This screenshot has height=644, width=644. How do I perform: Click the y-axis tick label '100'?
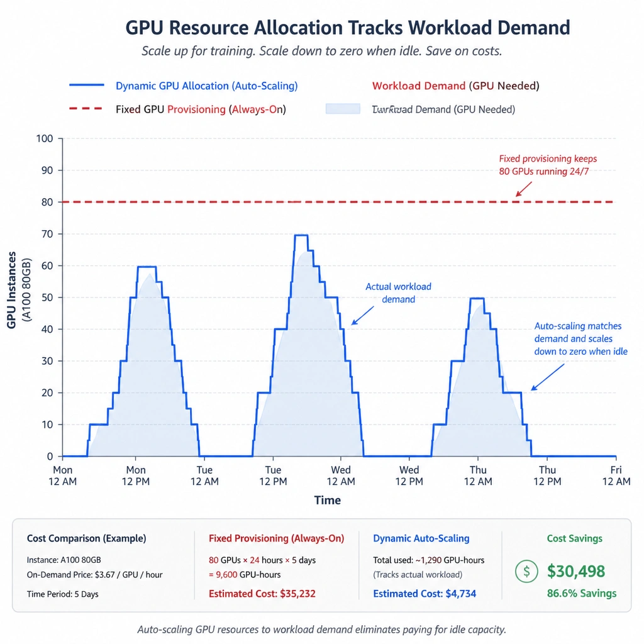[45, 138]
